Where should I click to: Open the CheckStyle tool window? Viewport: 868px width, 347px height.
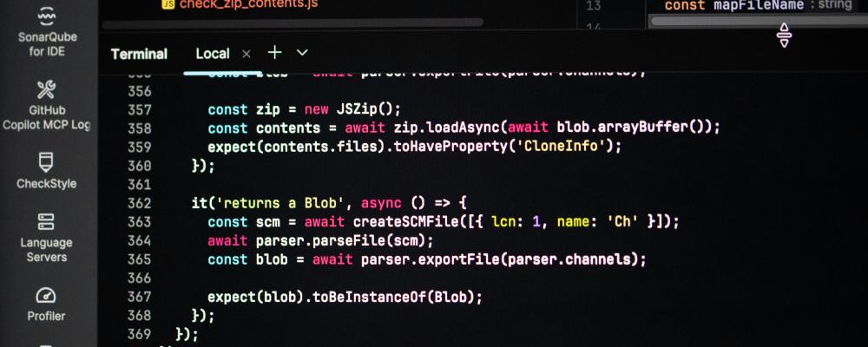[x=46, y=171]
